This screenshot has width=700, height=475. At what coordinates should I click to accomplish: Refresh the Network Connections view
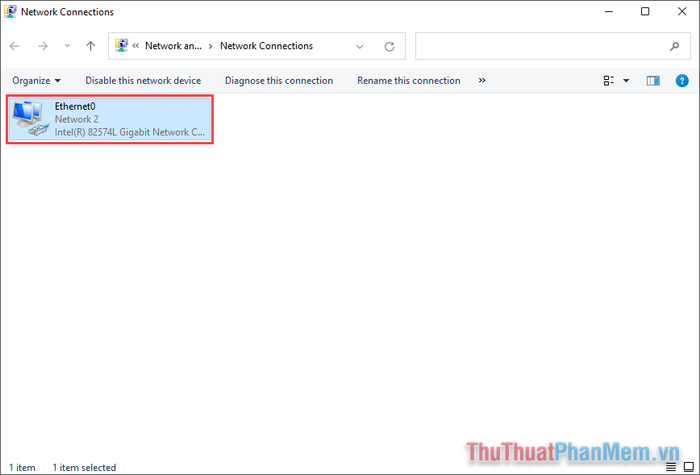(389, 46)
